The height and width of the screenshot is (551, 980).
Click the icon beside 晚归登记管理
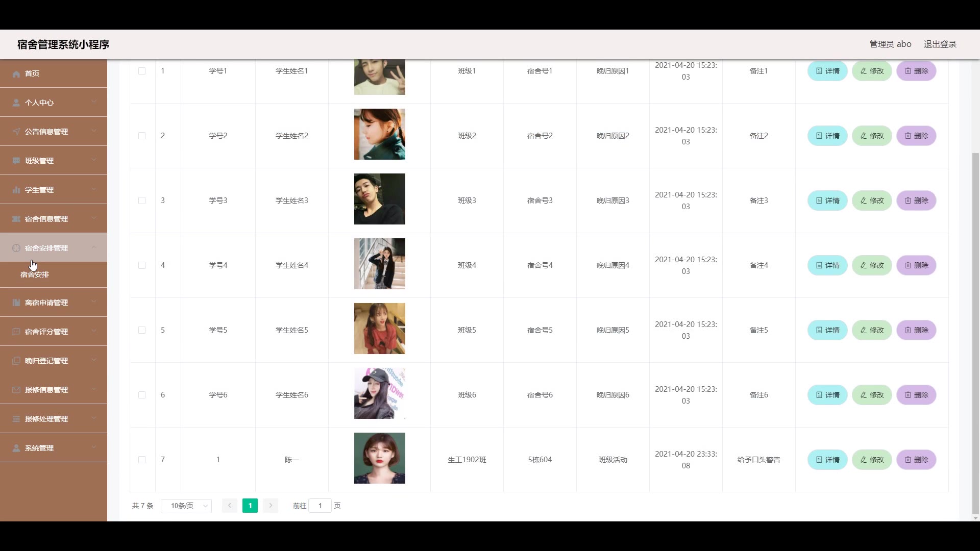tap(16, 361)
